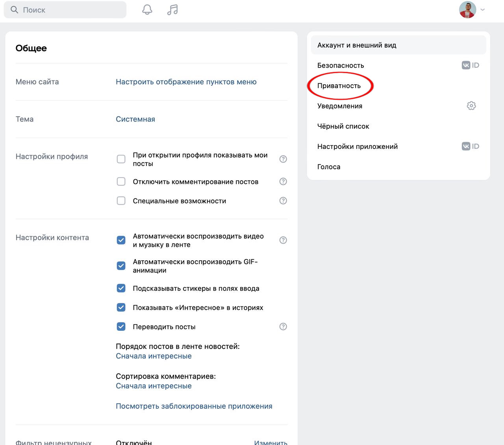504x445 pixels.
Task: Open the notifications bell icon
Action: click(146, 9)
